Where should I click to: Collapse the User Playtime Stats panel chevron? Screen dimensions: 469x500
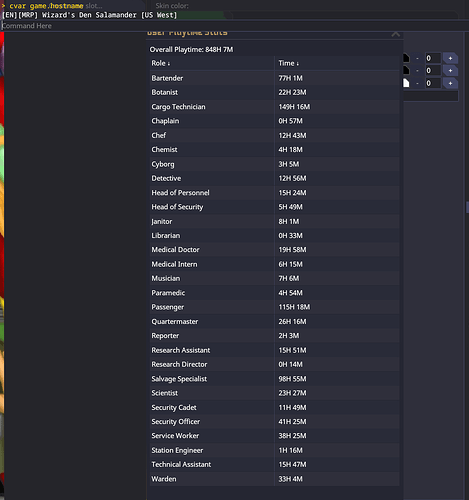tap(395, 34)
